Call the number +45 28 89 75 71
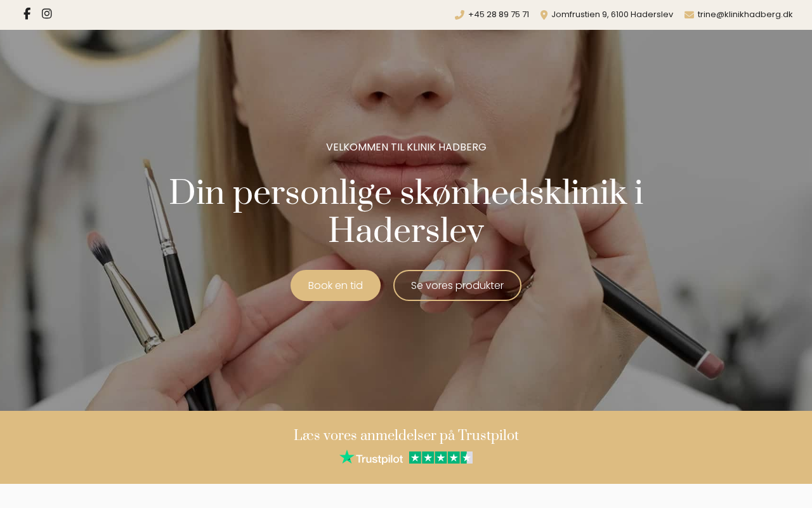Screen dimensions: 812x508 tap(499, 15)
